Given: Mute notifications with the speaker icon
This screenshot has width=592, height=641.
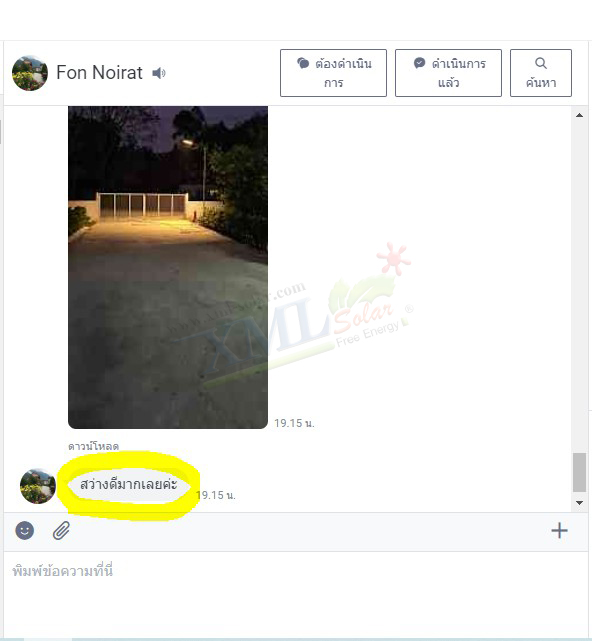Looking at the screenshot, I should click(x=159, y=73).
